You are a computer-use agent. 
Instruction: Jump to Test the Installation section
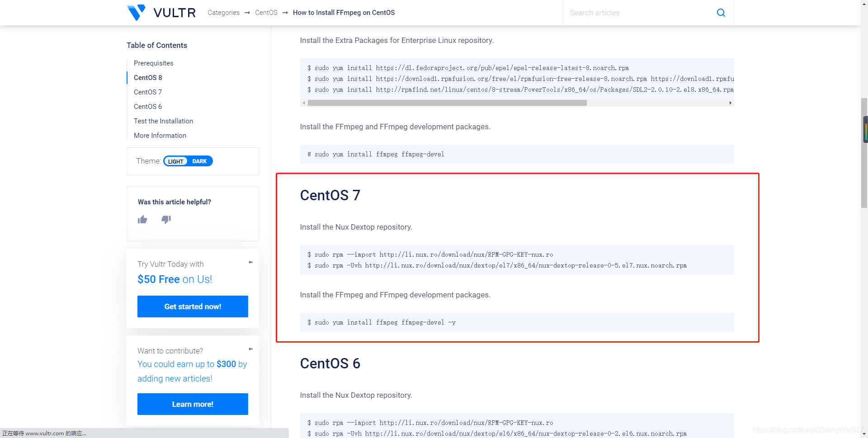point(163,121)
